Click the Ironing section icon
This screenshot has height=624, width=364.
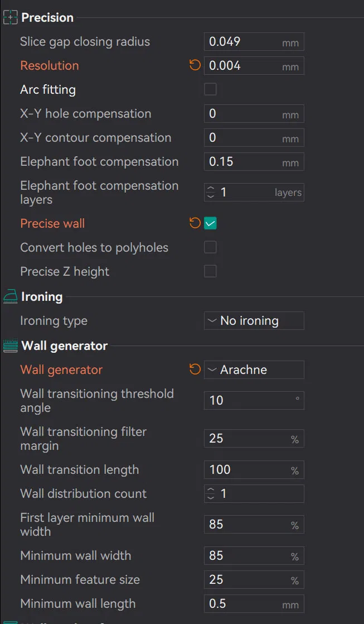click(11, 297)
